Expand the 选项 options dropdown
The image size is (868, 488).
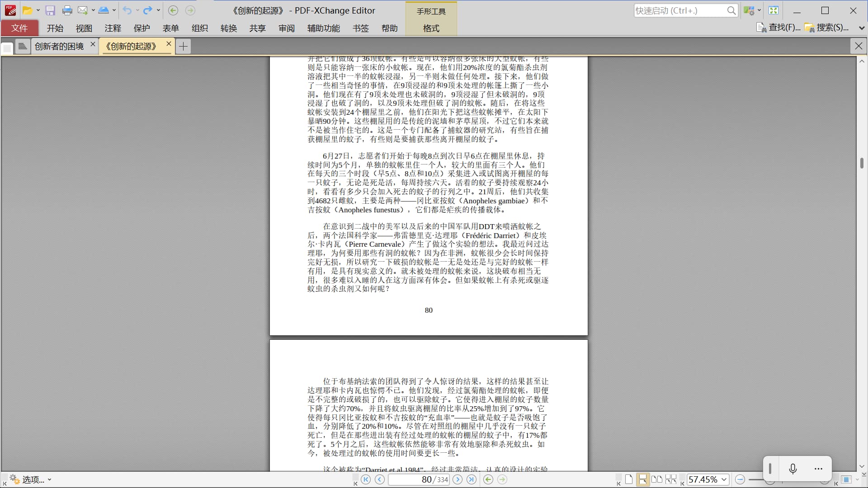(x=31, y=479)
